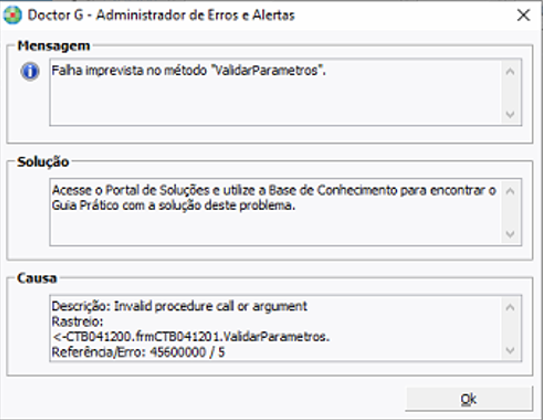Click the Rastreio line in Causa box
Viewport: 543px width, 420px height.
[x=78, y=322]
